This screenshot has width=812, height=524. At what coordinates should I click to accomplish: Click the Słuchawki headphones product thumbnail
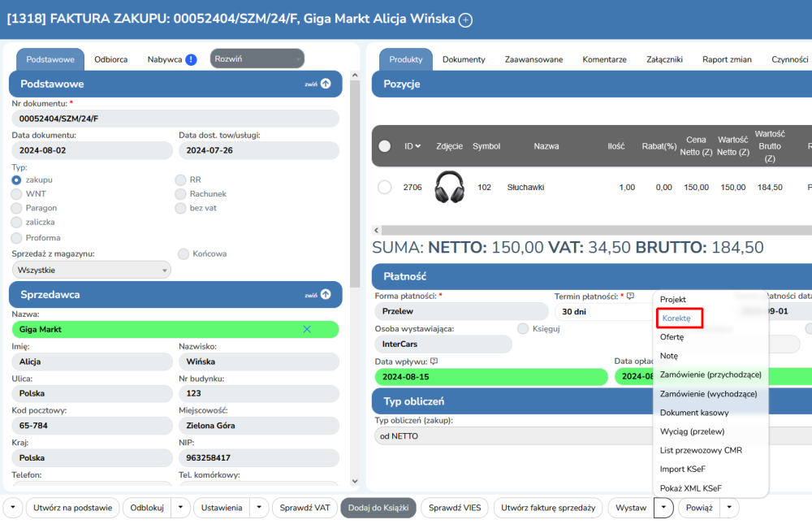449,188
